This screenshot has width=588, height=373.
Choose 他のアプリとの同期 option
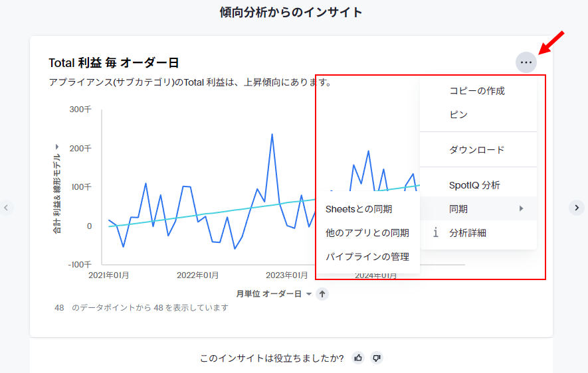[x=367, y=233]
